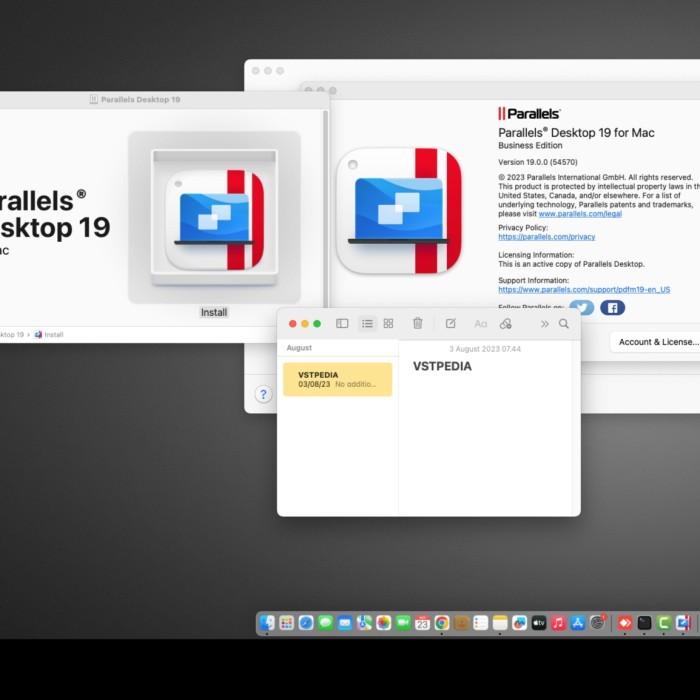Open Google Chrome from the dock

[441, 623]
